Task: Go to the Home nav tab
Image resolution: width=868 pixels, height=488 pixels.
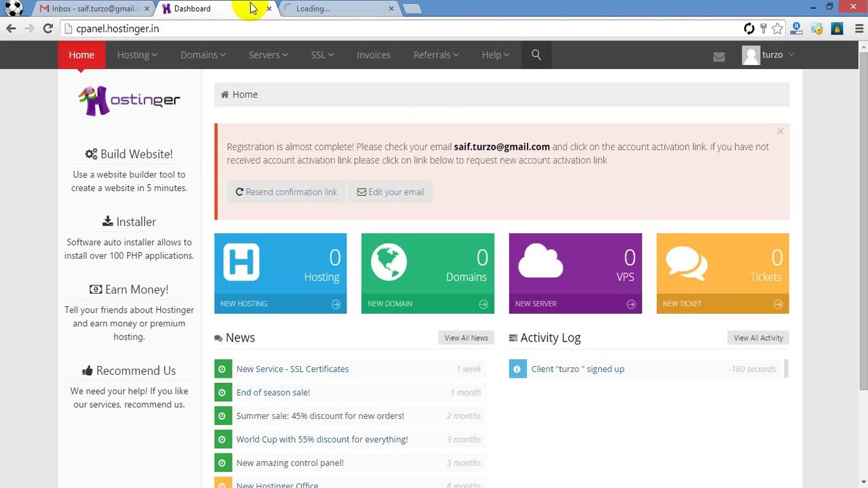Action: (x=81, y=55)
